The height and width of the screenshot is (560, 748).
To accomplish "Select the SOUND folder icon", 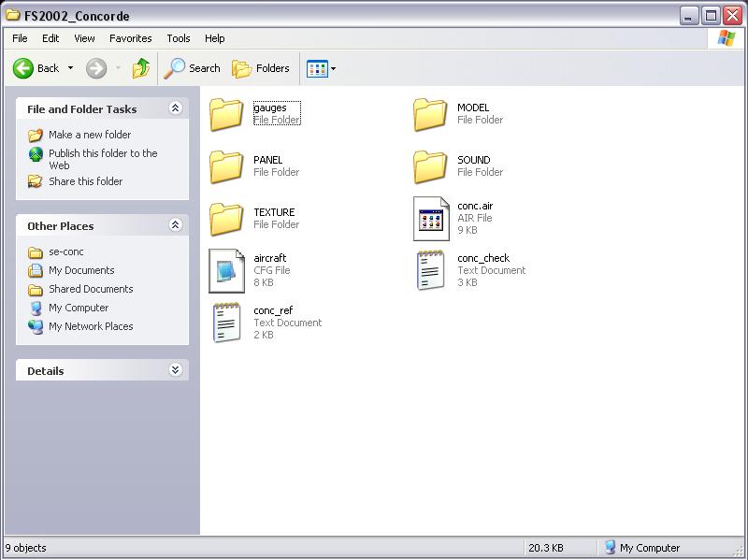I will point(430,167).
